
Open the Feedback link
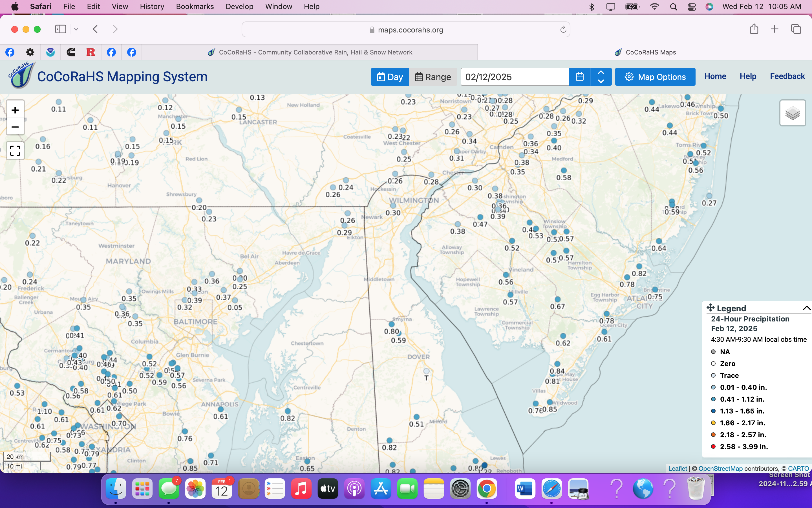point(787,76)
